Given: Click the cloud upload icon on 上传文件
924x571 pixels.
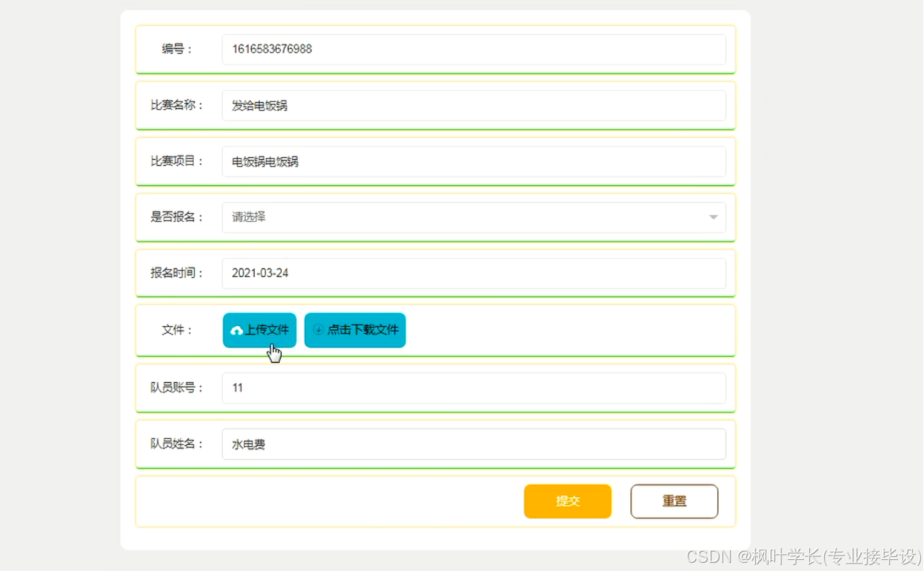Looking at the screenshot, I should pos(237,330).
